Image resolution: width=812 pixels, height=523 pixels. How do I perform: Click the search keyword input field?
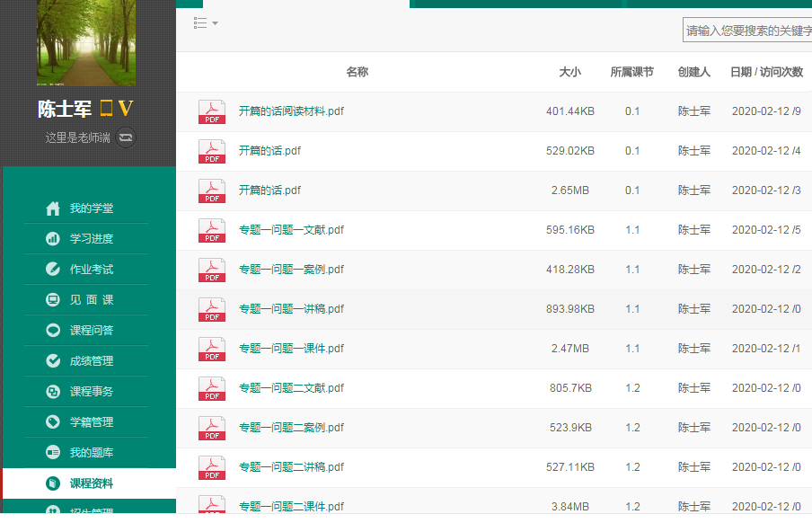coord(747,31)
